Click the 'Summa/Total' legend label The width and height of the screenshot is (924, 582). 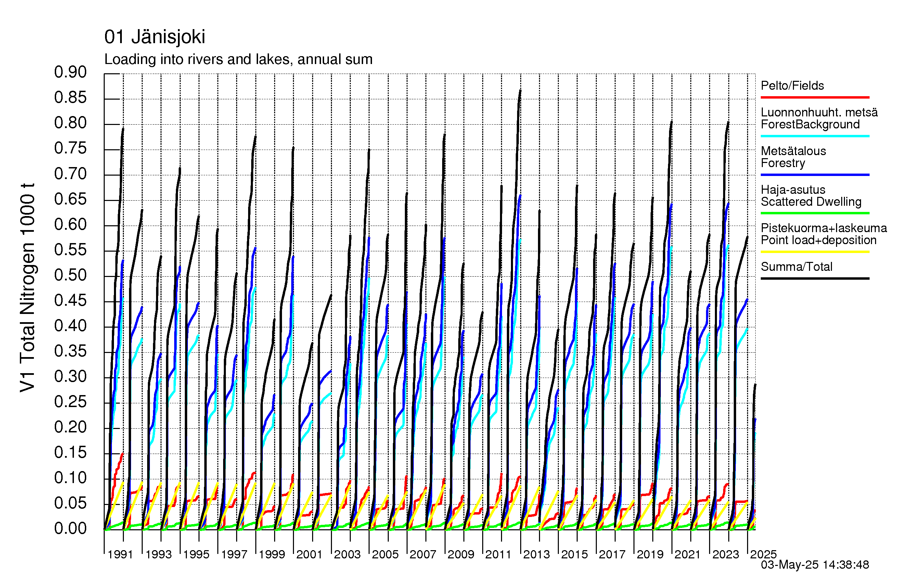[797, 267]
